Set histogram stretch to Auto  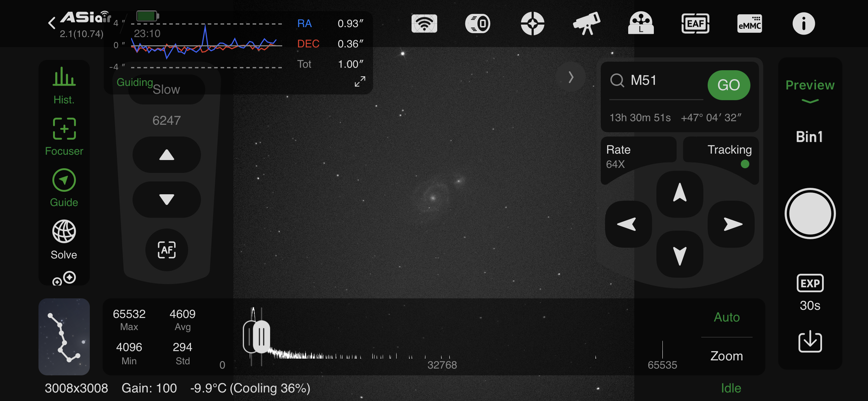tap(727, 317)
